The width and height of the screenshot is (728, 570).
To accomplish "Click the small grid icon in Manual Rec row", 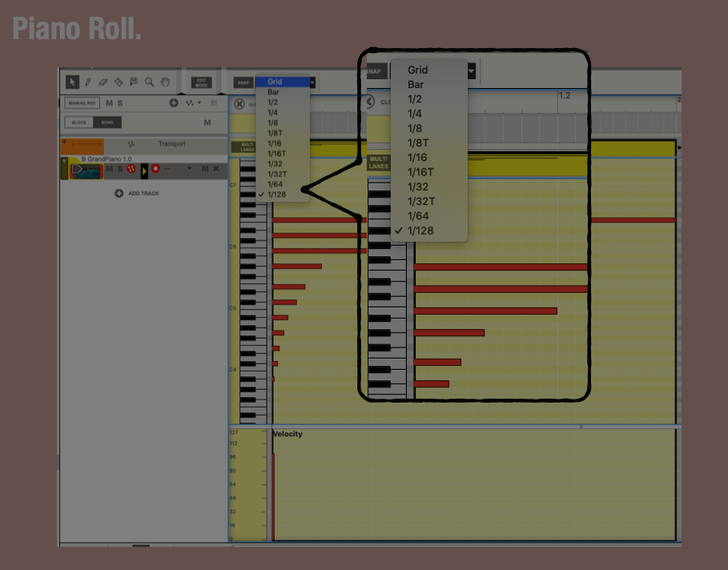I will [x=214, y=103].
